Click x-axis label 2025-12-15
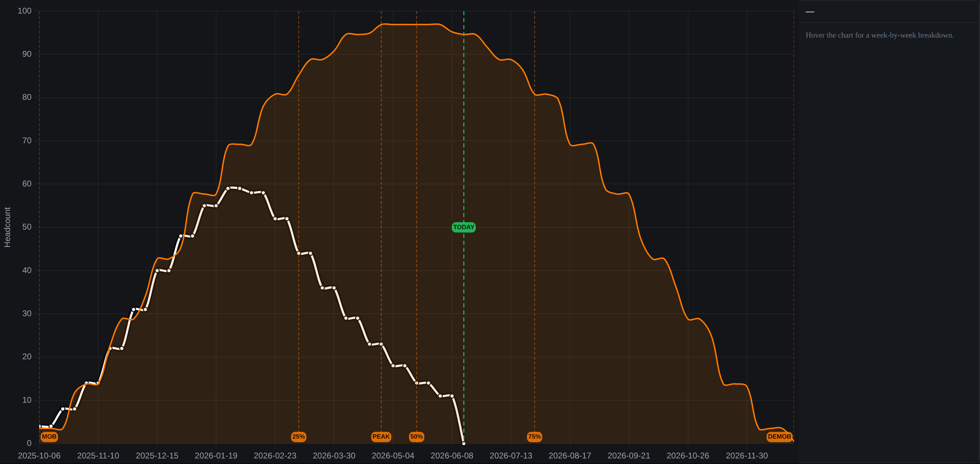Viewport: 980px width, 464px height. pyautogui.click(x=157, y=456)
